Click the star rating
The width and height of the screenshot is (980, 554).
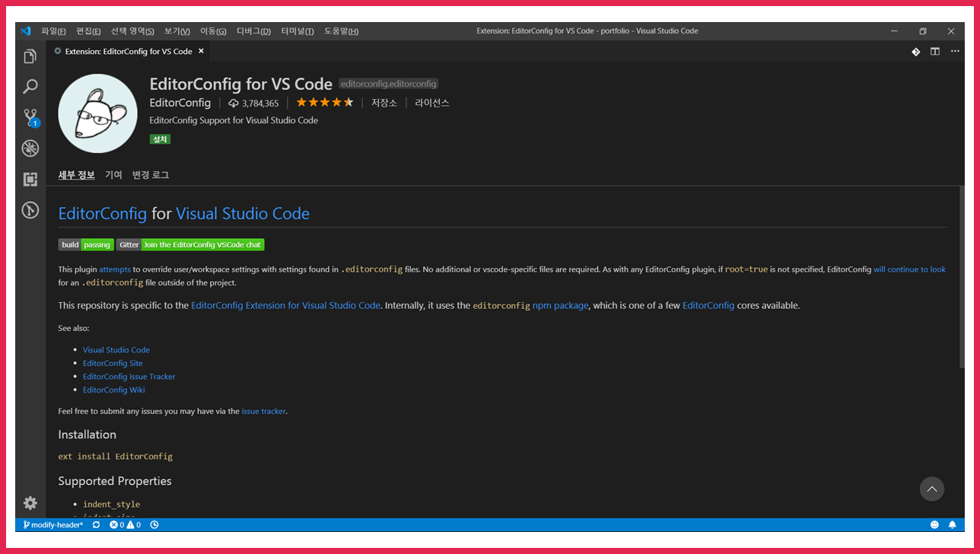click(x=325, y=103)
